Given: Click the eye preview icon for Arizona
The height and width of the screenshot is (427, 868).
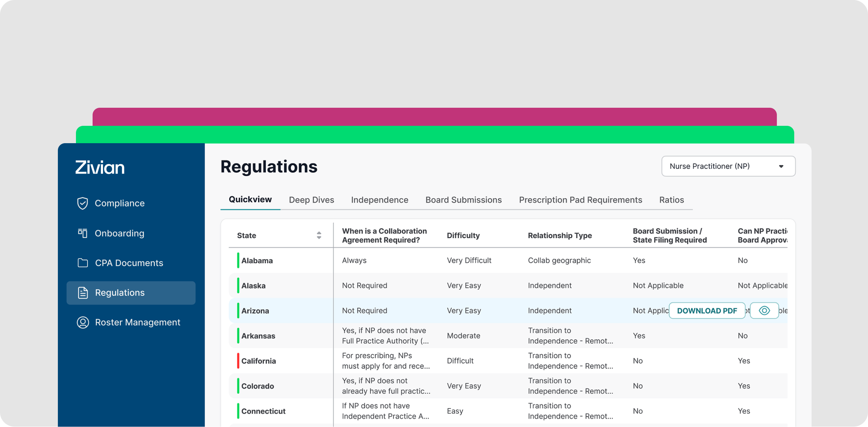Looking at the screenshot, I should (764, 311).
